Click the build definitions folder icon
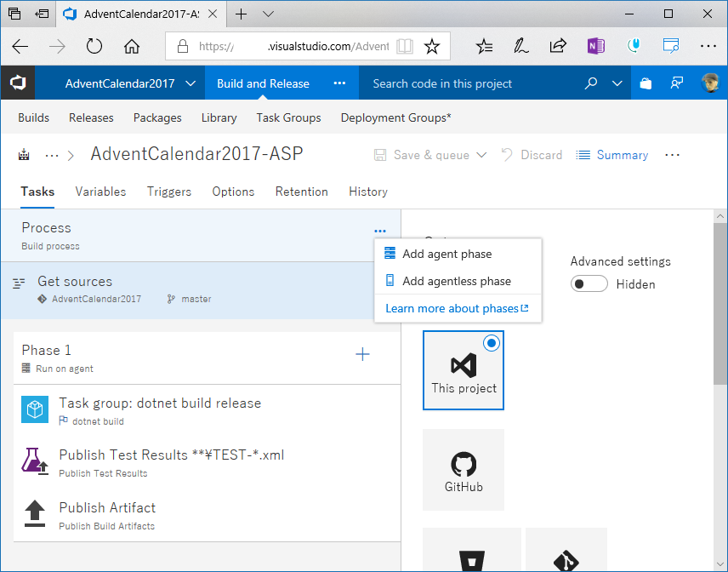Screen dimensions: 728x572 pyautogui.click(x=24, y=155)
